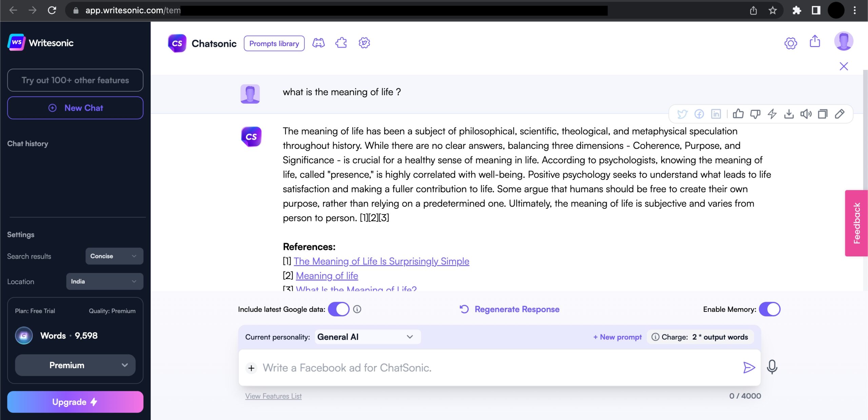Click the References: heading

click(309, 246)
